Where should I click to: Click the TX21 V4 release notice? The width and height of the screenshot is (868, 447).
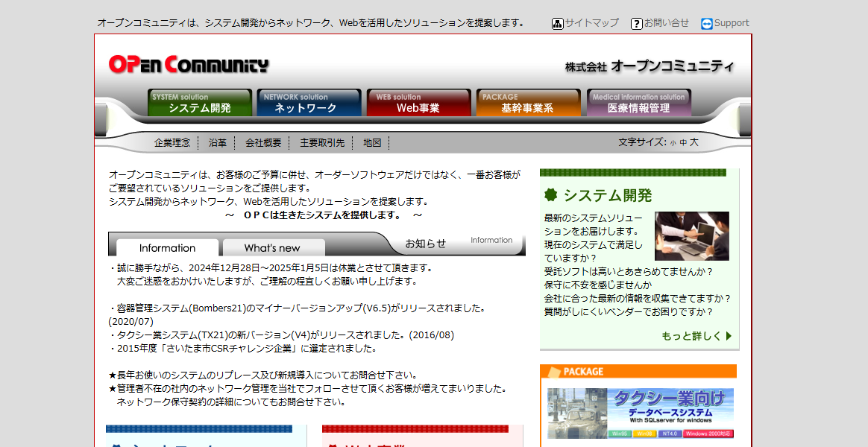click(x=282, y=335)
